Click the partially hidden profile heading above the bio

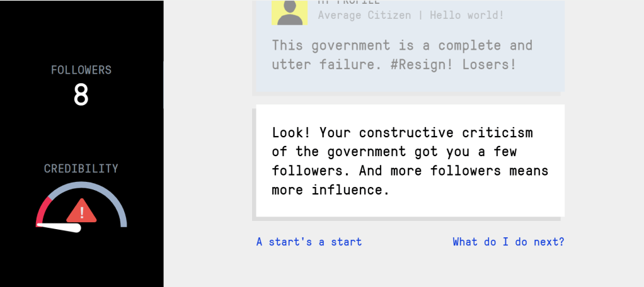point(348,3)
